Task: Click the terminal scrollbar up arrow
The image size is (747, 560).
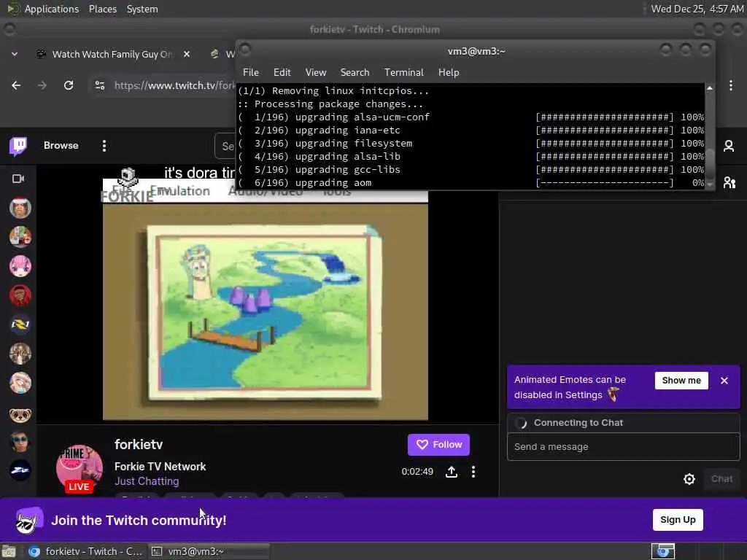Action: [709, 88]
